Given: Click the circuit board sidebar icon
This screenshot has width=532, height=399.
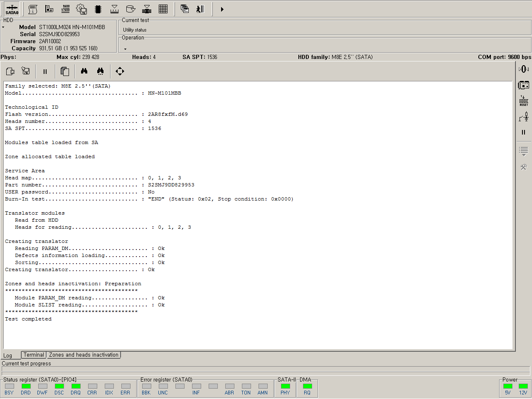Looking at the screenshot, I should pyautogui.click(x=524, y=85).
